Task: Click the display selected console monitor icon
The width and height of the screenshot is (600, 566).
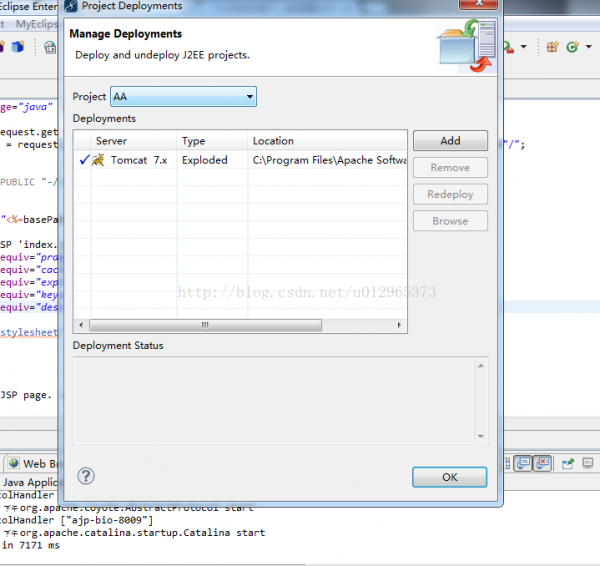Action: tap(588, 463)
